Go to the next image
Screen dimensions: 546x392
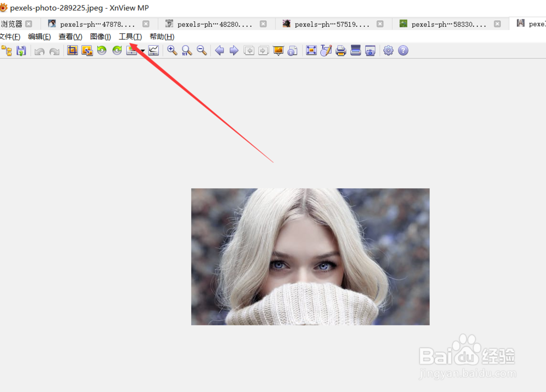pyautogui.click(x=234, y=51)
